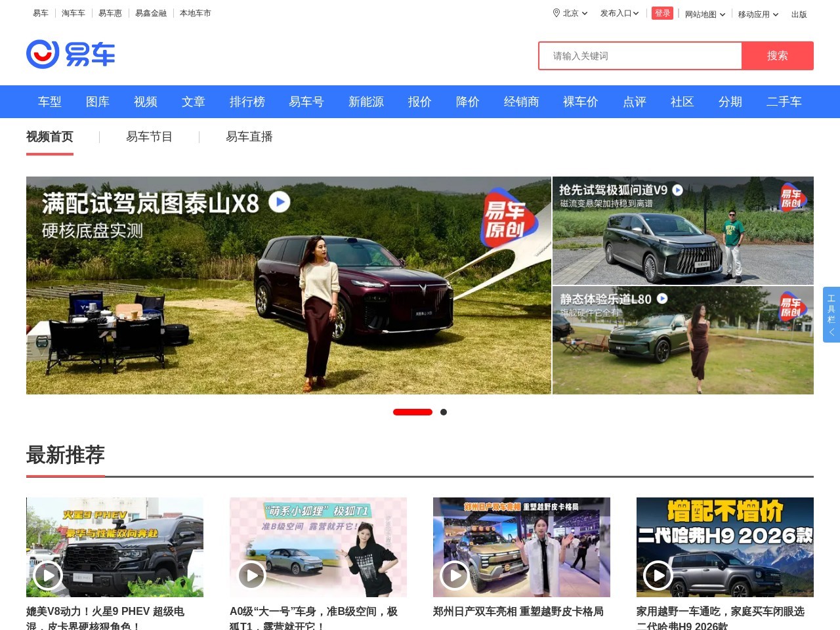This screenshot has height=630, width=840.
Task: Expand the 工具栏 side panel arrow
Action: click(831, 332)
